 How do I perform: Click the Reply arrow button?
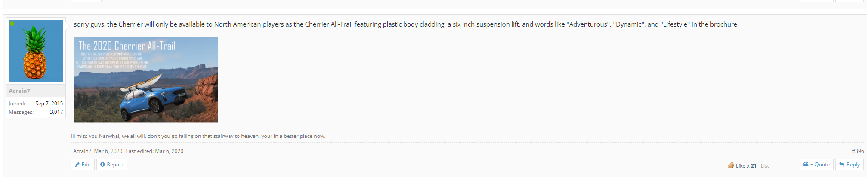tap(849, 165)
